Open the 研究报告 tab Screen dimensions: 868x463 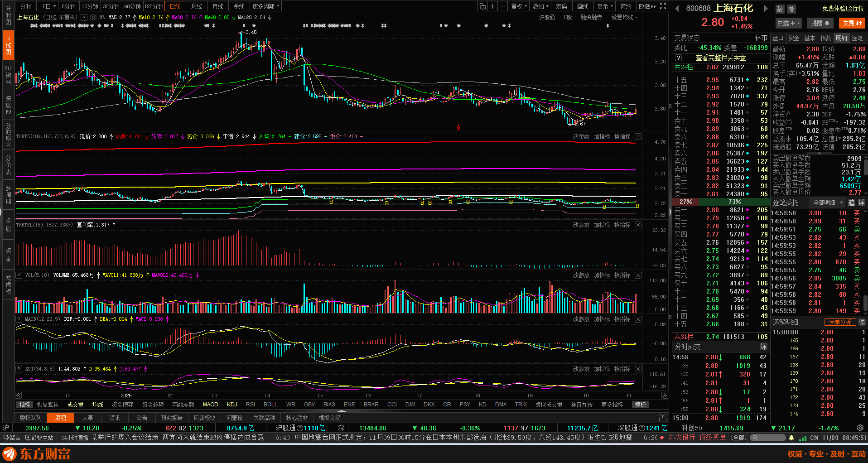tap(172, 418)
